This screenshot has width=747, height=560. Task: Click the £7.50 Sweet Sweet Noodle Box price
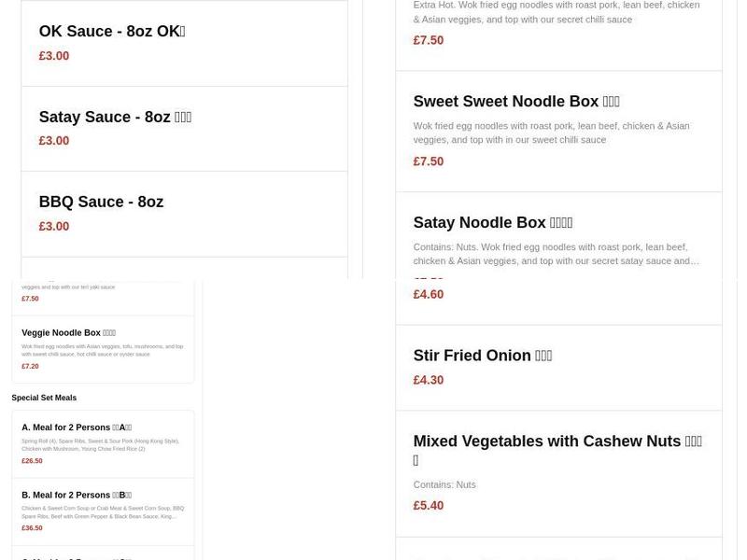click(x=428, y=161)
